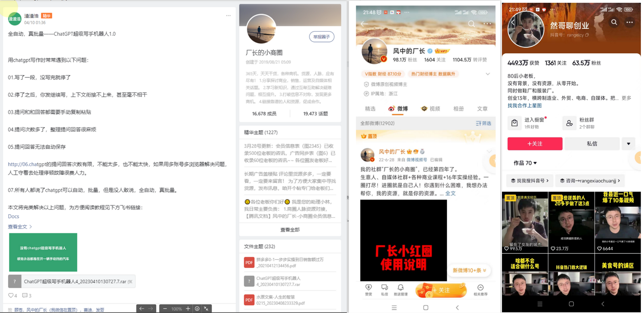Tap Android back button under Douyin

pyautogui.click(x=603, y=304)
